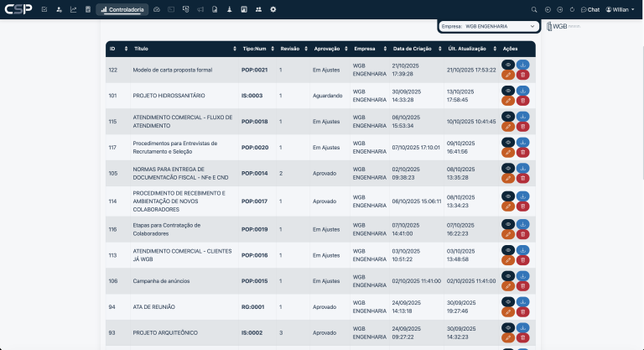
Task: Download the Campanha de anúncios document
Action: 523,276
